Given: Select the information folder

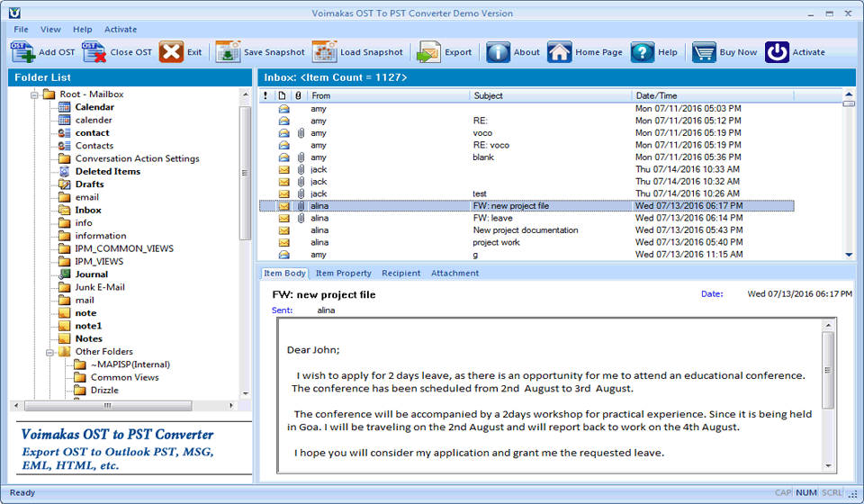Looking at the screenshot, I should tap(100, 236).
